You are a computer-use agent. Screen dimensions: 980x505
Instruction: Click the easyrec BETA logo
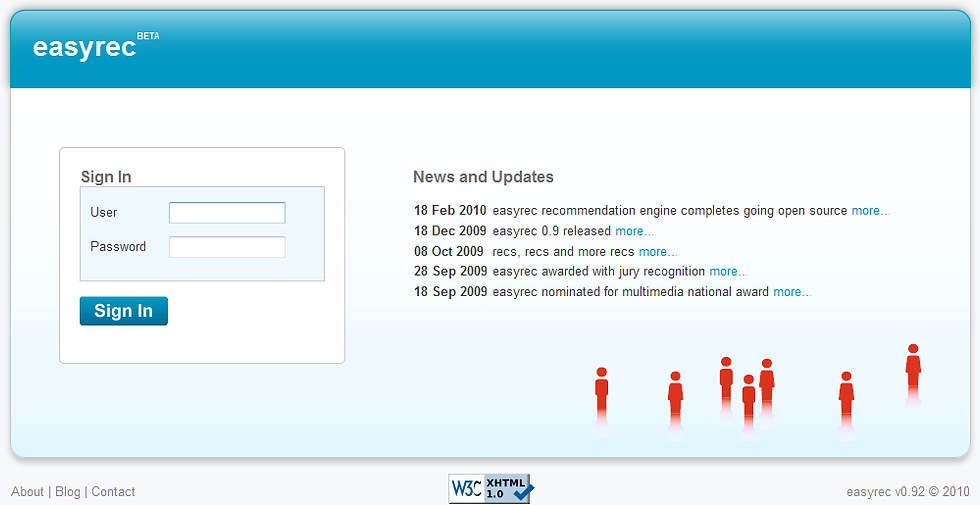pyautogui.click(x=96, y=46)
